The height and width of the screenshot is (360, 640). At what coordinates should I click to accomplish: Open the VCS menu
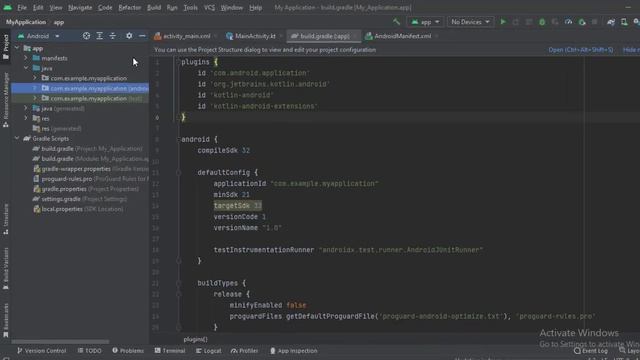209,7
